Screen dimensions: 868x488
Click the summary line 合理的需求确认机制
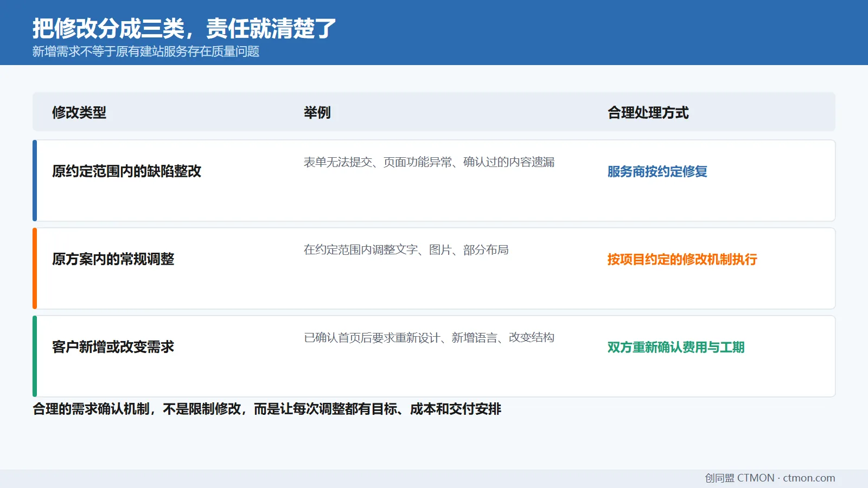[x=267, y=409]
